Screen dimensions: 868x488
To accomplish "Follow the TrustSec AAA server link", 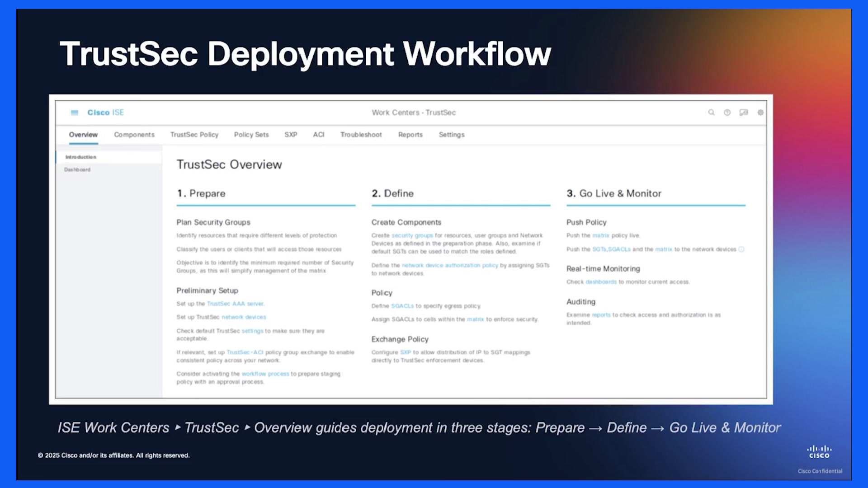I will point(236,304).
